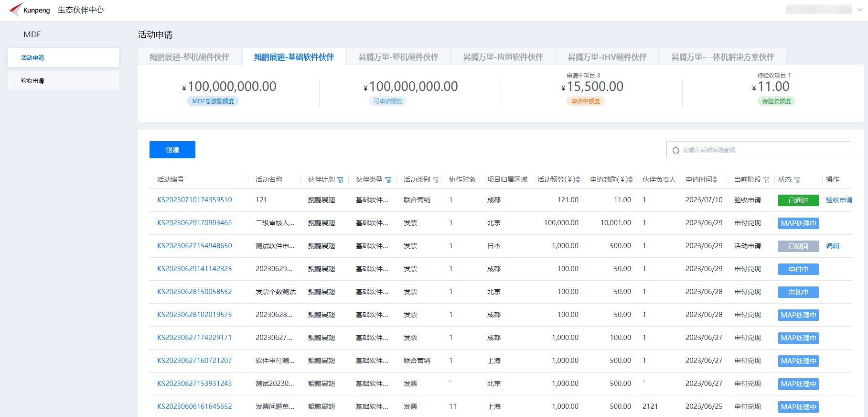The height and width of the screenshot is (417, 868).
Task: Open activity KS20230629170903463
Action: point(194,223)
